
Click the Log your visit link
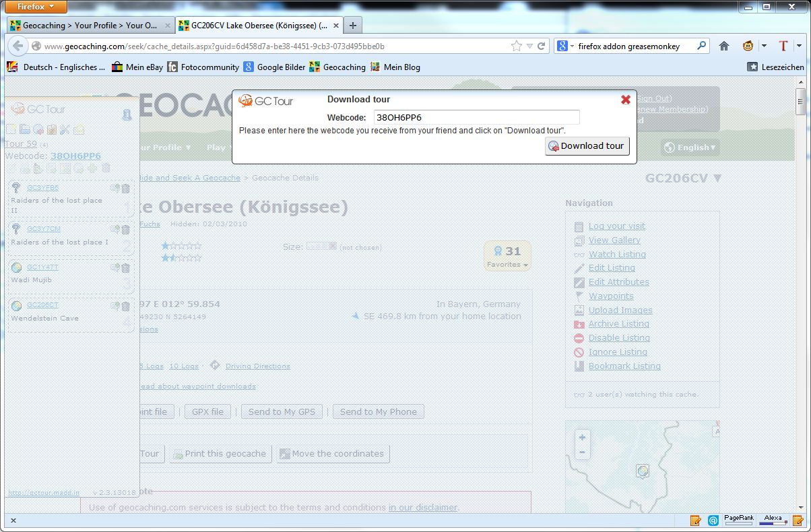tap(616, 226)
